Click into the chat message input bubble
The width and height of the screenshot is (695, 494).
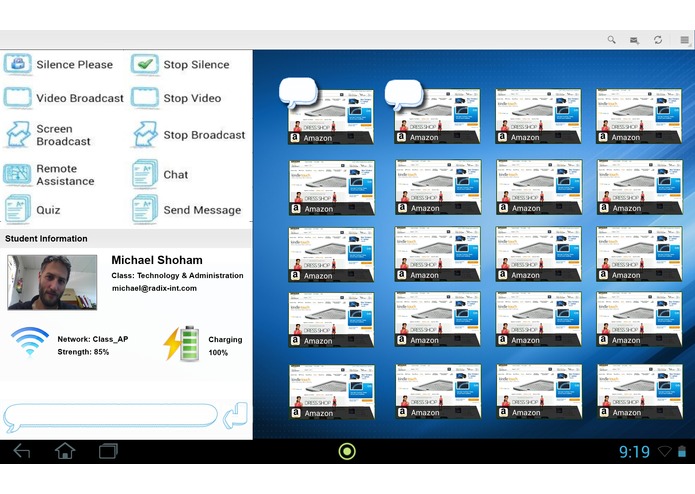(110, 416)
